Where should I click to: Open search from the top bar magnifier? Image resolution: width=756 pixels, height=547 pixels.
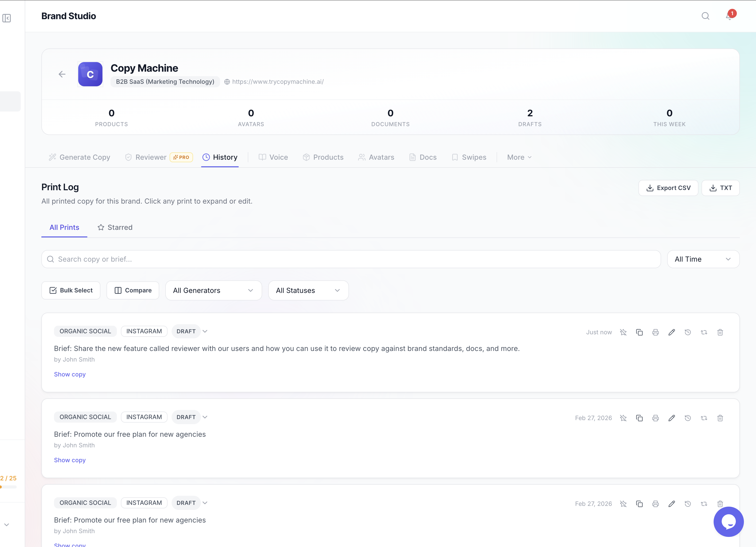coord(706,16)
